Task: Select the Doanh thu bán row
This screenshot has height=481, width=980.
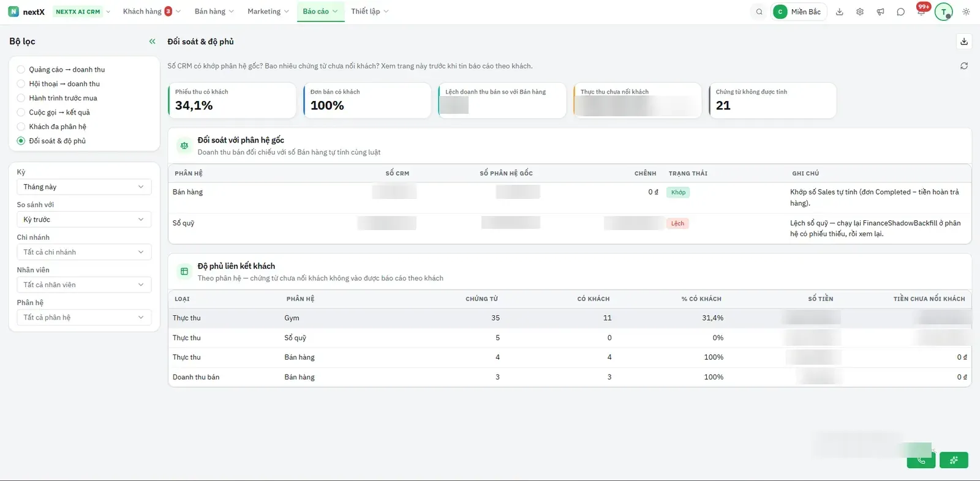Action: click(570, 377)
